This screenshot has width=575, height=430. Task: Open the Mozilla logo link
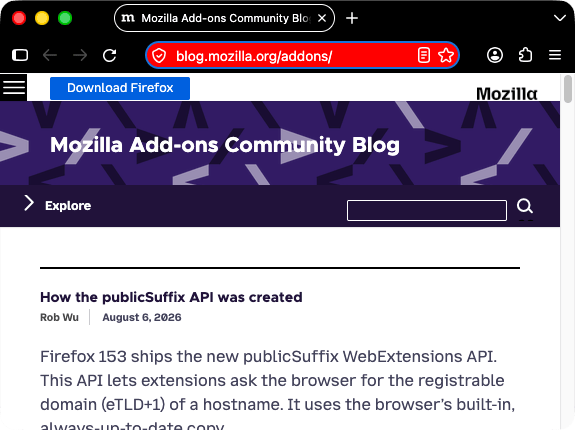coord(507,94)
